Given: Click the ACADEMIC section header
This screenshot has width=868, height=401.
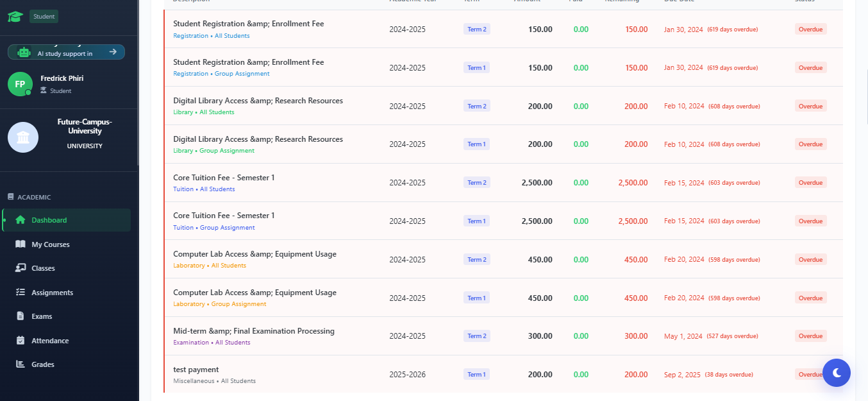Looking at the screenshot, I should click(33, 197).
